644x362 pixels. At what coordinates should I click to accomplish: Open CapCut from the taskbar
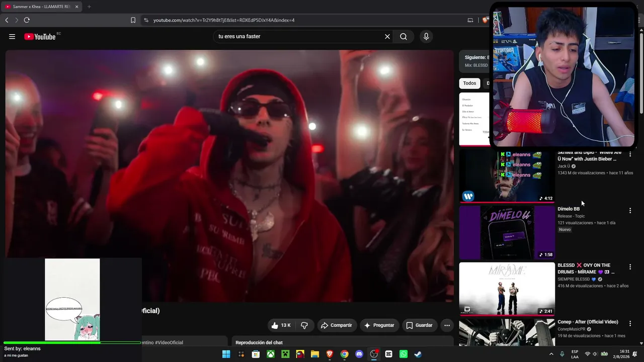388,354
